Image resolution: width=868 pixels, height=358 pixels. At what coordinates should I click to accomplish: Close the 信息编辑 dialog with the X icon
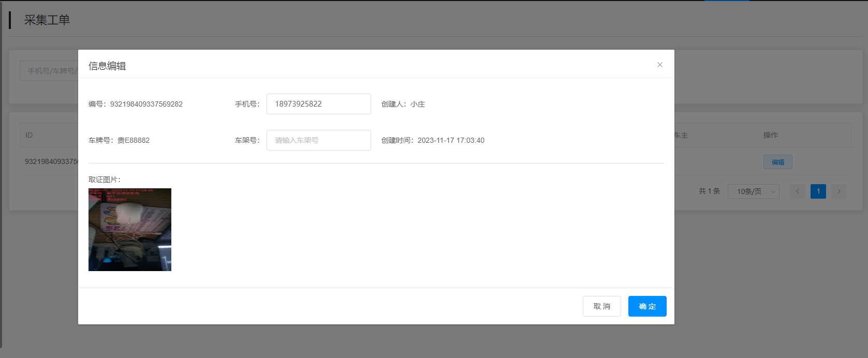click(x=660, y=65)
